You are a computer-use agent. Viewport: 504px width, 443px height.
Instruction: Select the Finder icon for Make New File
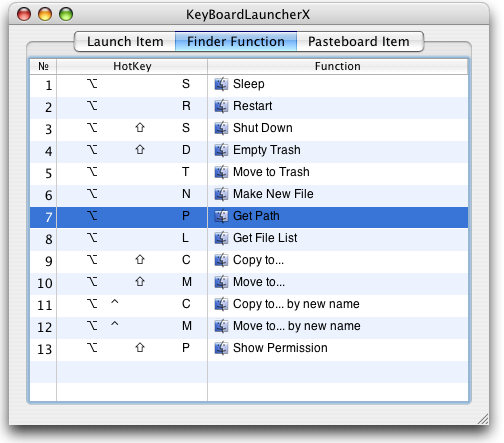coord(221,194)
